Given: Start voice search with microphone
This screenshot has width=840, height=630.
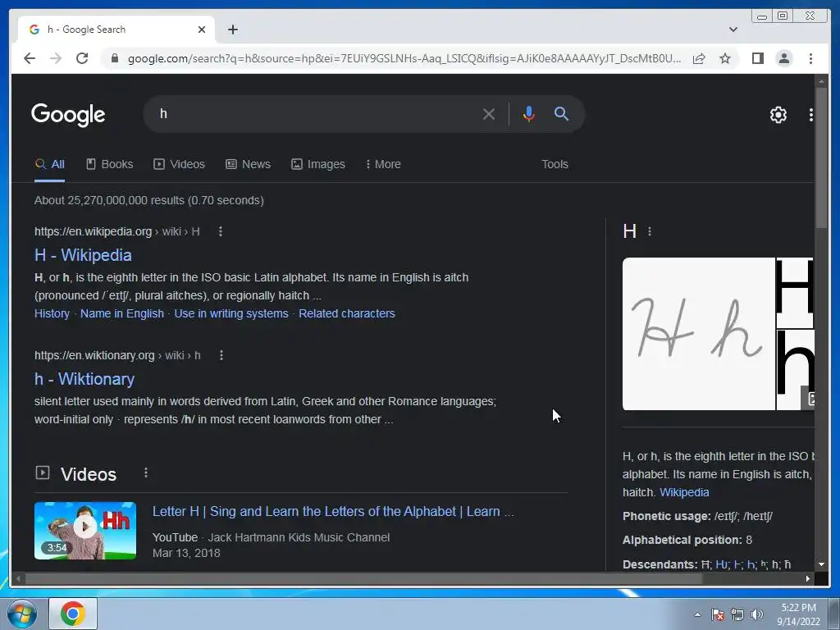Looking at the screenshot, I should pos(528,114).
